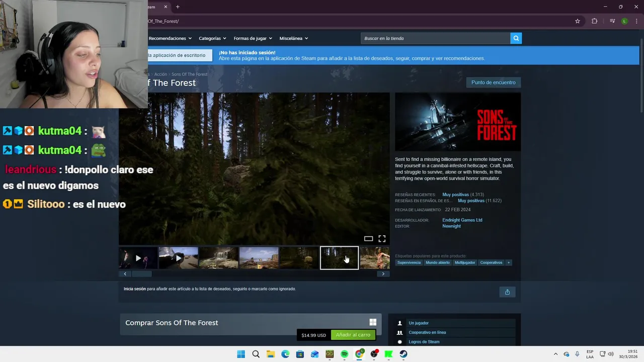Expand the Categorías dropdown menu
The height and width of the screenshot is (362, 644).
coord(212,38)
